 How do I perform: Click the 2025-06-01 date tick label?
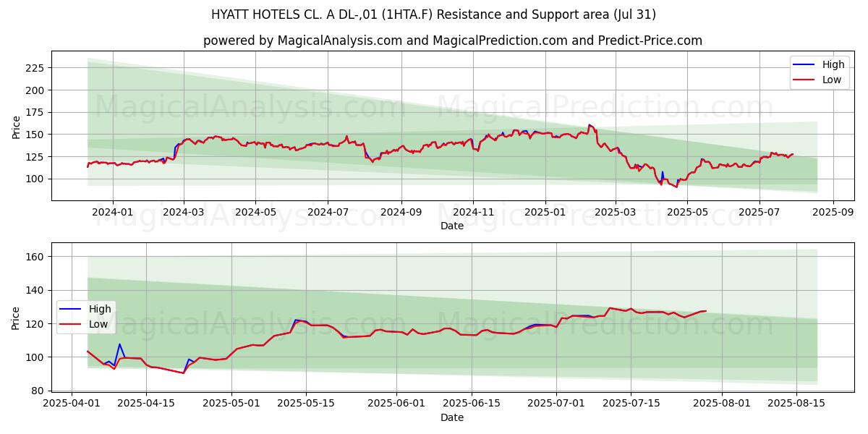tap(396, 404)
